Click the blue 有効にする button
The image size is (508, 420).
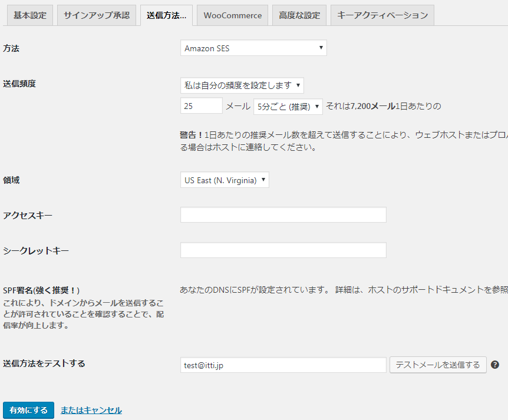coord(28,410)
